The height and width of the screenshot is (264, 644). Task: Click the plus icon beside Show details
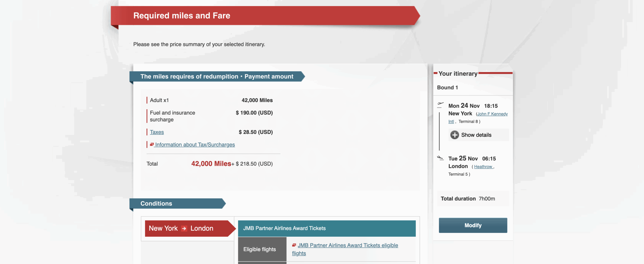click(454, 135)
